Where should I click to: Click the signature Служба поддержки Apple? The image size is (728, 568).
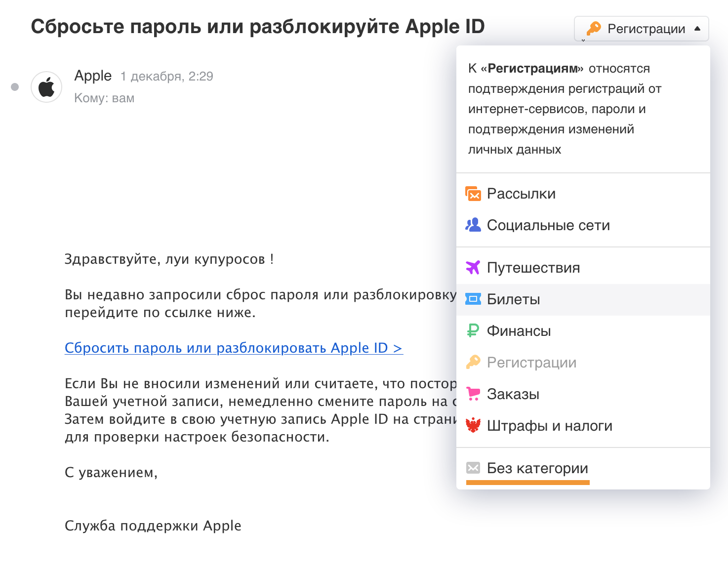click(153, 526)
